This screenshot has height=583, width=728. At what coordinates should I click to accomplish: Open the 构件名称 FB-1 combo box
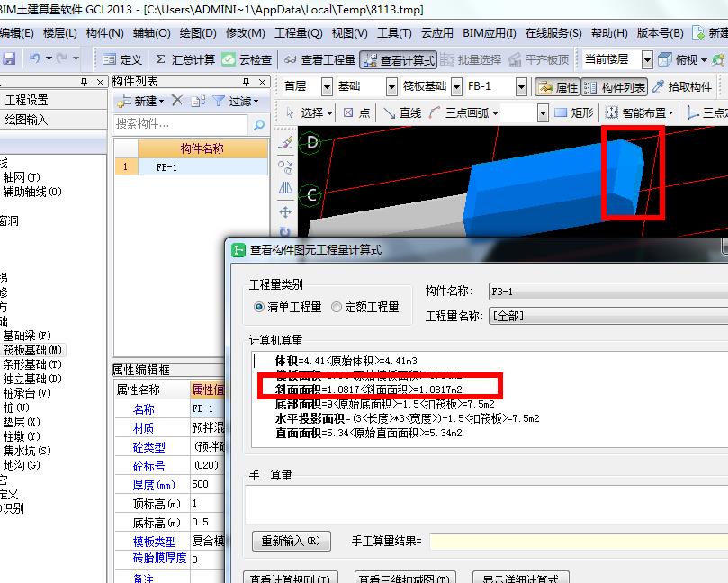pyautogui.click(x=608, y=291)
